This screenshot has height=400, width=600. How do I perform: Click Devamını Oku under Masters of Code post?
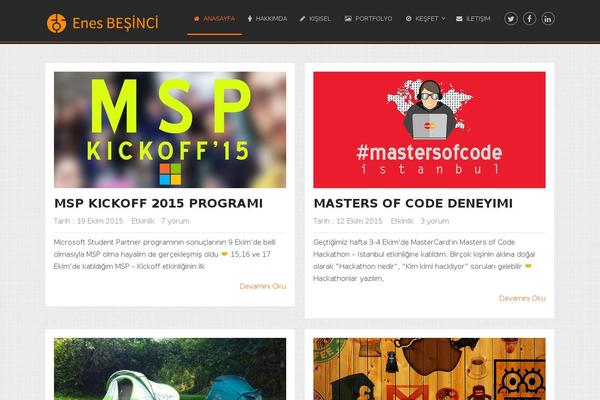pos(522,298)
